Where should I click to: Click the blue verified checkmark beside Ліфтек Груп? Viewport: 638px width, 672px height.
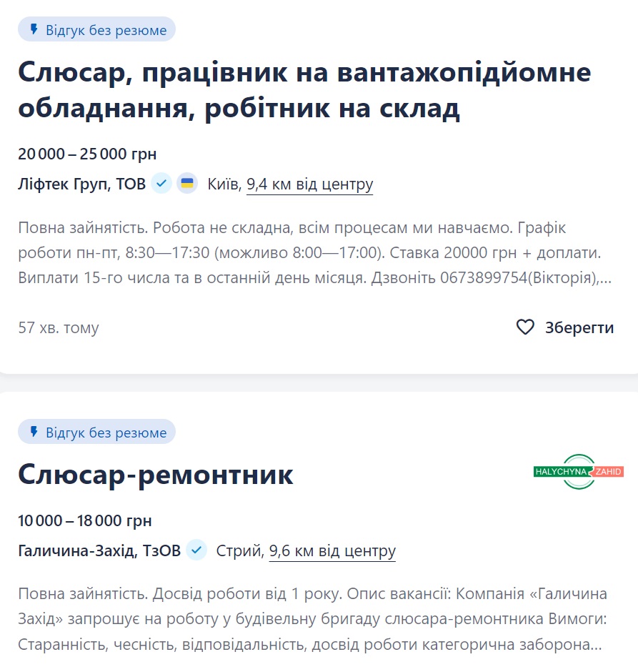tap(161, 184)
